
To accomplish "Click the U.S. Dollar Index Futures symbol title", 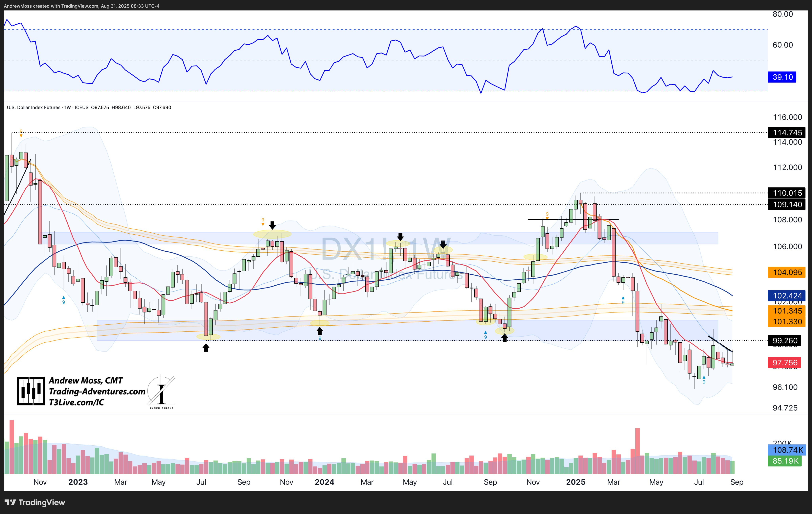I will [x=34, y=108].
